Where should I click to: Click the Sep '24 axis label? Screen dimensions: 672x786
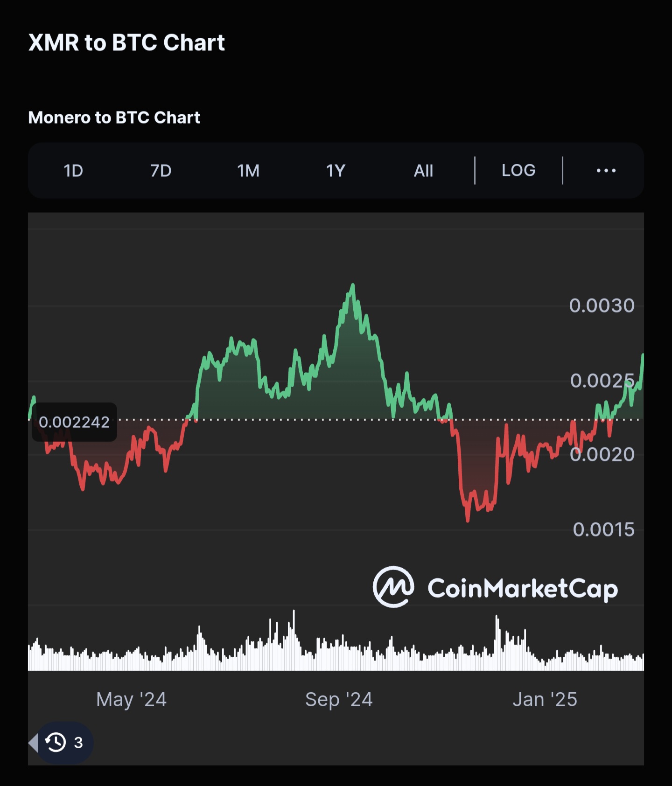tap(339, 700)
